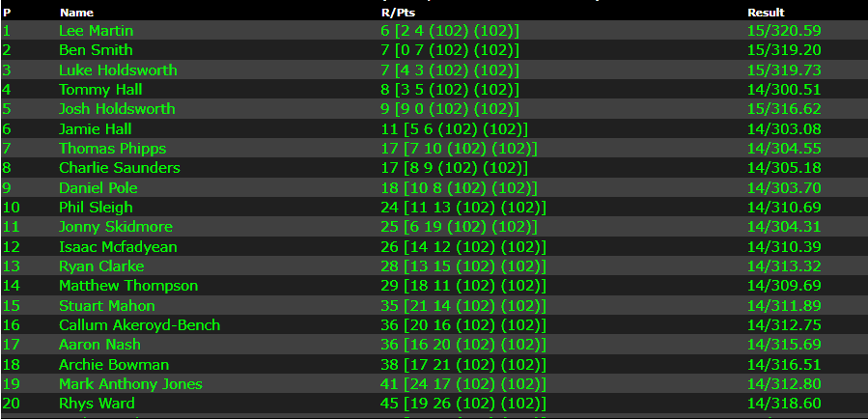
Task: Open Ben Smith's entry
Action: pos(96,50)
